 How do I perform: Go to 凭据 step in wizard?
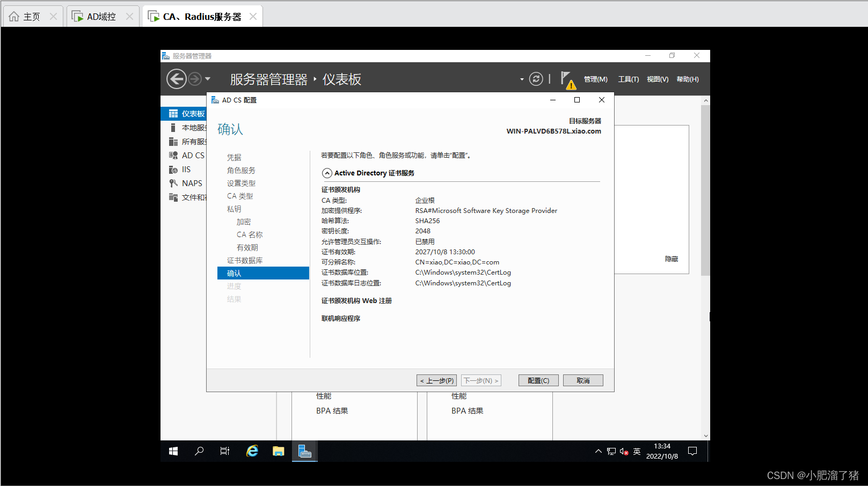coord(234,157)
